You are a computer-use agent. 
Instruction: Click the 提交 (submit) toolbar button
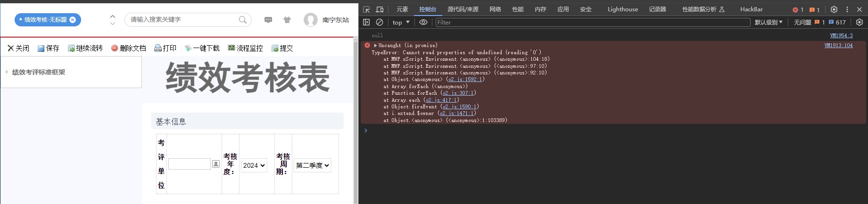pyautogui.click(x=282, y=49)
